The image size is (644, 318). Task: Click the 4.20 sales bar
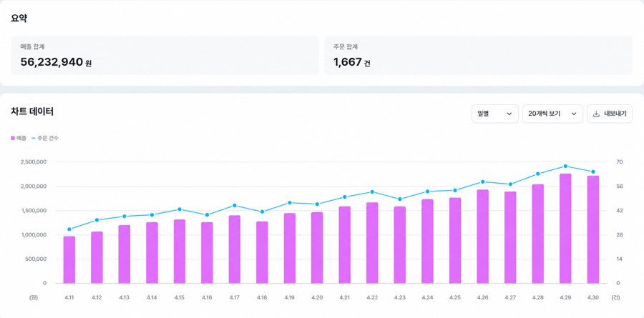pos(317,248)
